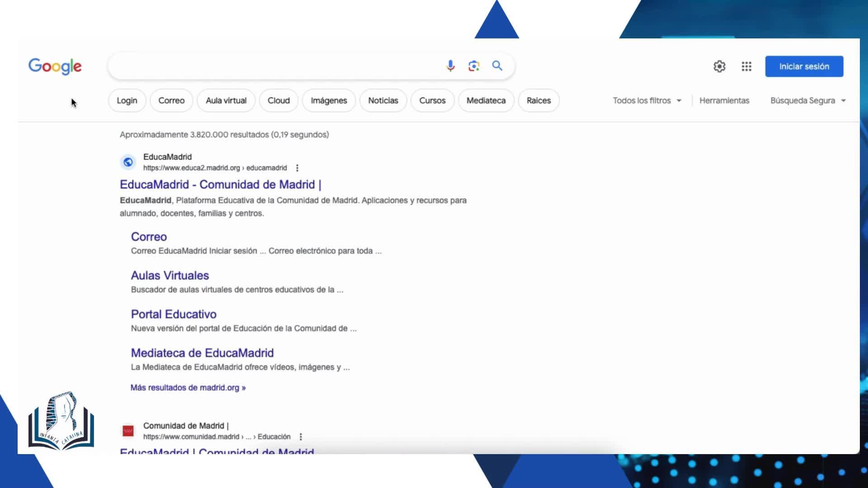Image resolution: width=868 pixels, height=488 pixels.
Task: Open the Herramientas tools option
Action: [724, 101]
